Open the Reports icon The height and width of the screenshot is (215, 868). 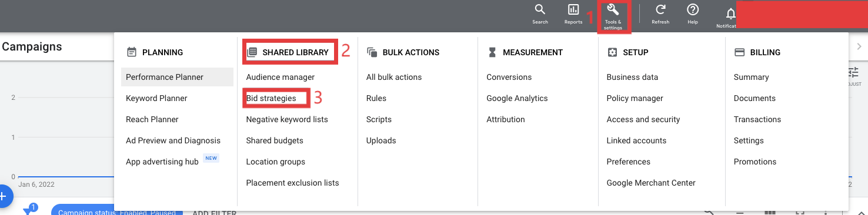click(x=573, y=10)
